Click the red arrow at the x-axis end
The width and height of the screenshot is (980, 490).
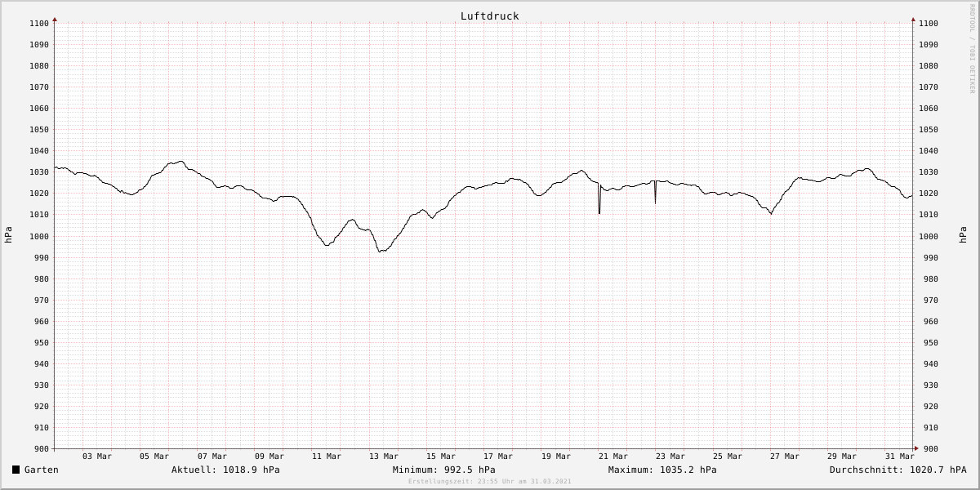pyautogui.click(x=916, y=448)
